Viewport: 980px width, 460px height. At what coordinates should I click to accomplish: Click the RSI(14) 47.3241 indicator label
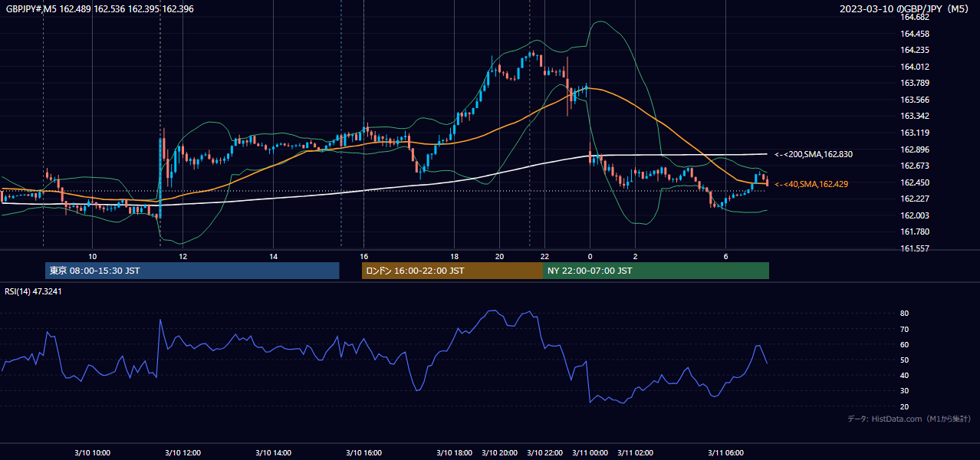tap(33, 291)
